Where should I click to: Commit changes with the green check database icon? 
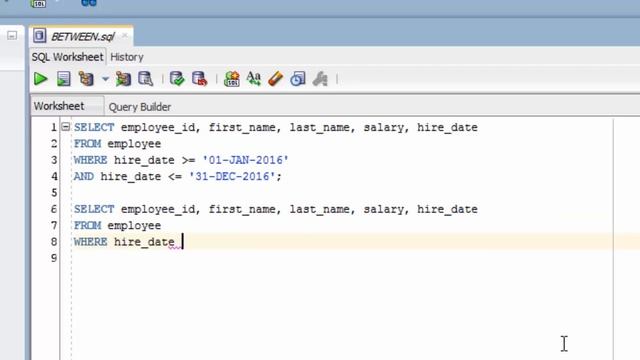[177, 79]
